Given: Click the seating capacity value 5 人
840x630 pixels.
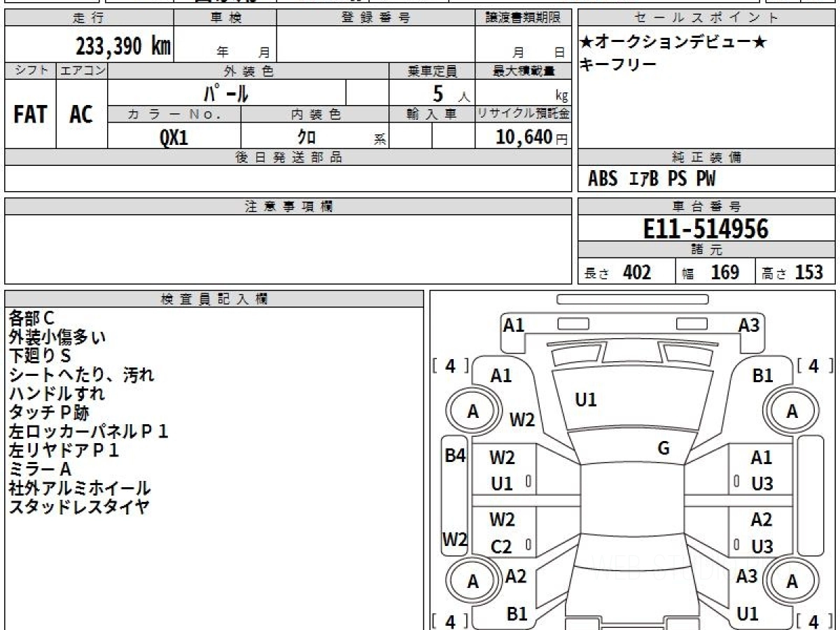Looking at the screenshot, I should 451,94.
